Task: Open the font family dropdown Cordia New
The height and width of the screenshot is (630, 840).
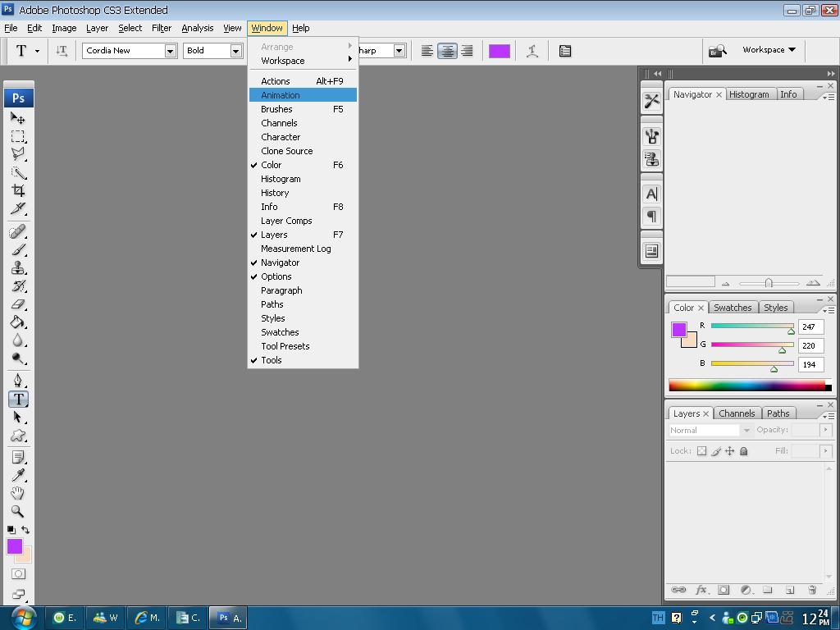Action: pyautogui.click(x=171, y=51)
